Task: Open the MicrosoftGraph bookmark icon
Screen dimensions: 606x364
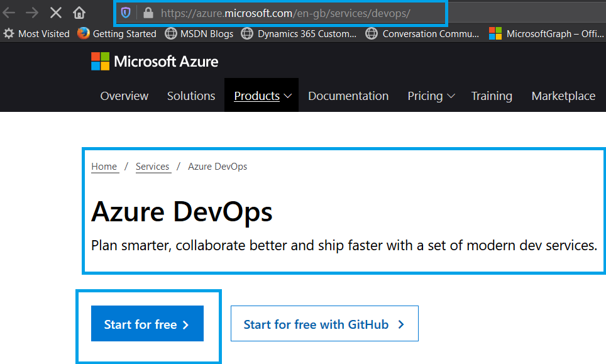Action: tap(496, 33)
